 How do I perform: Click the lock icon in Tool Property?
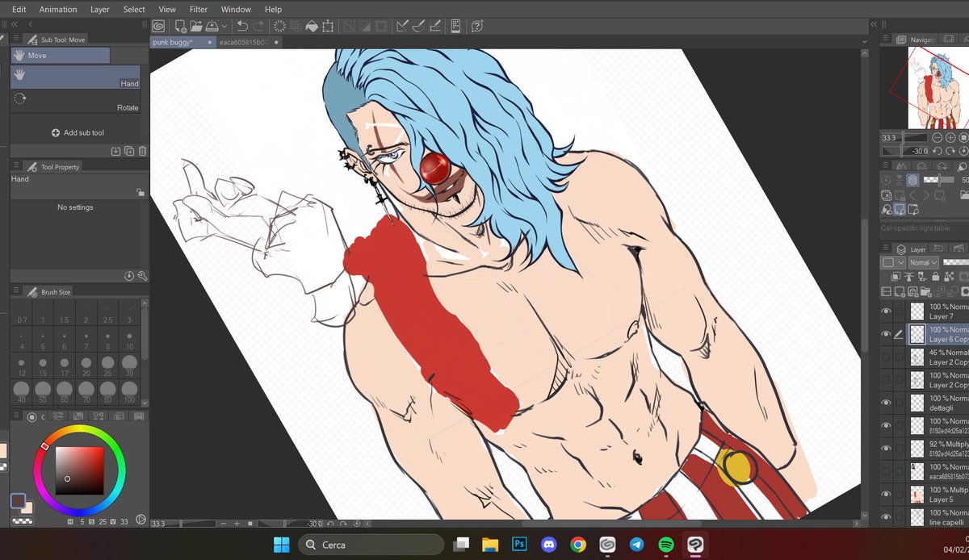pos(141,192)
